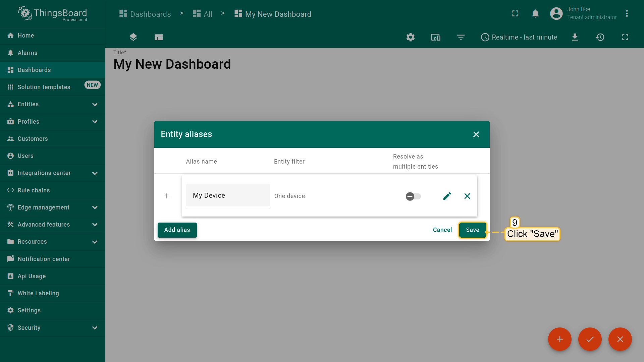Open dashboard settings gear icon
644x362 pixels.
[x=411, y=37]
